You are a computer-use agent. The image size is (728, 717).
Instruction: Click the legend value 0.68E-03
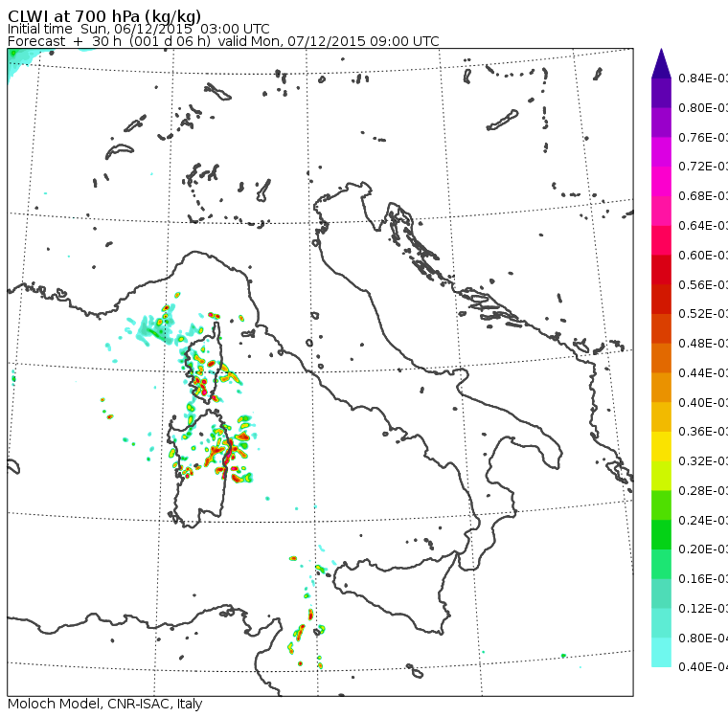(703, 196)
